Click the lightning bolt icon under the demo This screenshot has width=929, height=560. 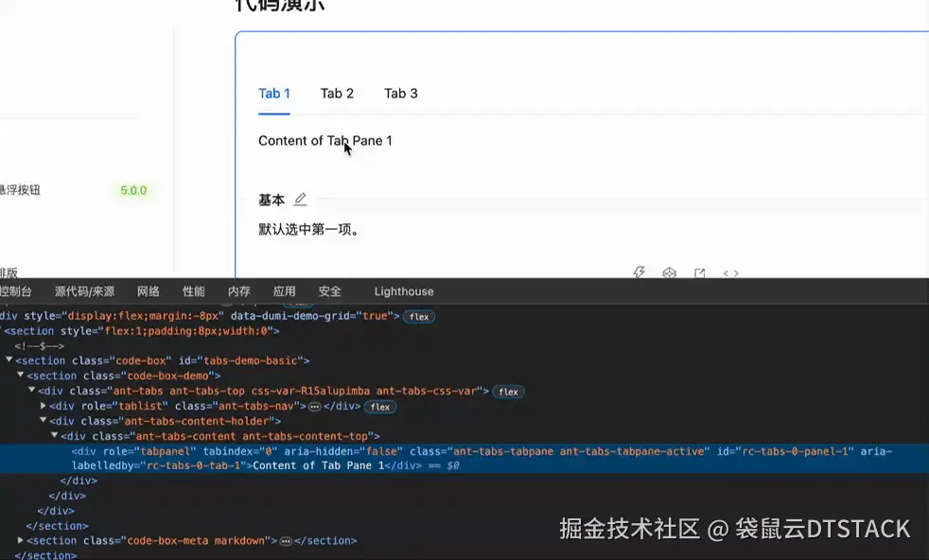click(639, 272)
